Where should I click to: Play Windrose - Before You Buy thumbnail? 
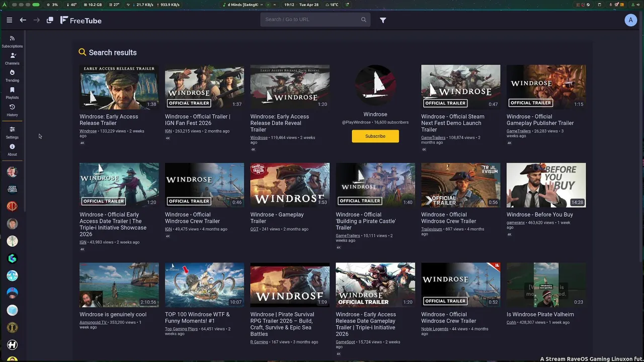[x=546, y=185]
